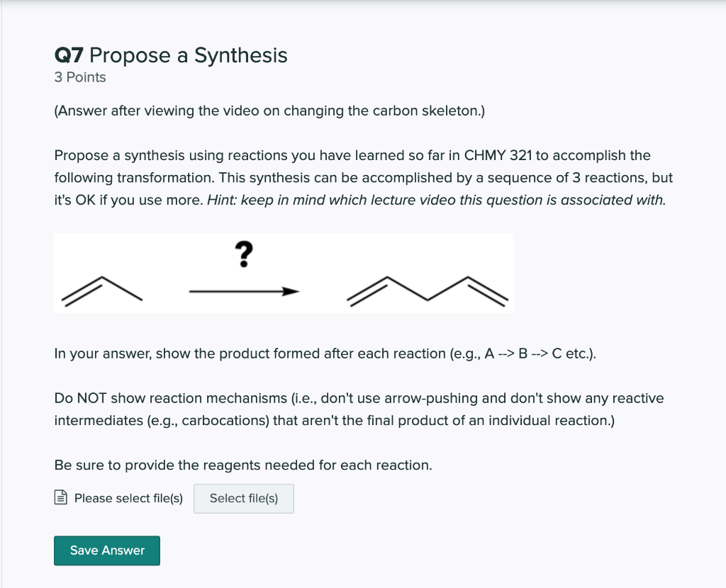Image resolution: width=726 pixels, height=588 pixels.
Task: Click the reaction arrow in the scheme
Action: click(x=244, y=291)
